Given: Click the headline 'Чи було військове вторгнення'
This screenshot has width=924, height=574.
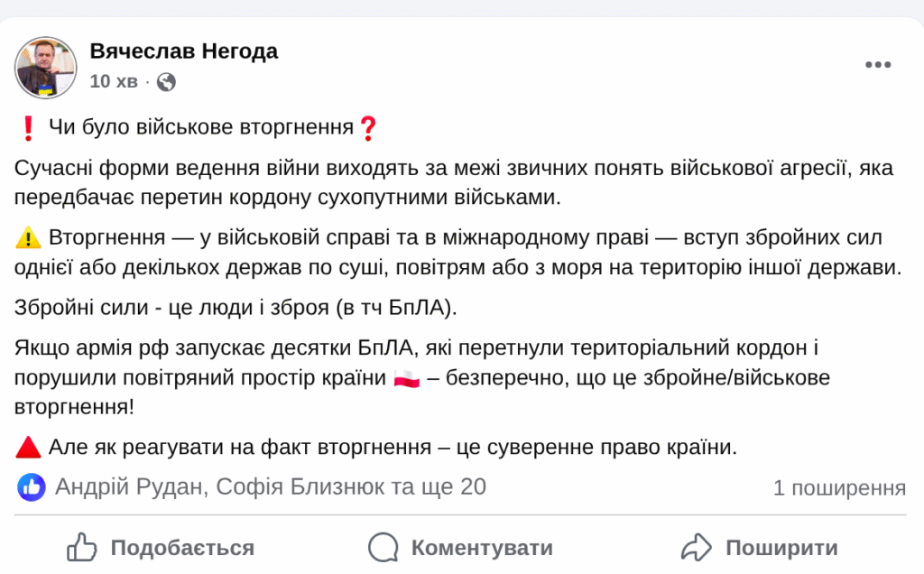Looking at the screenshot, I should pyautogui.click(x=200, y=128).
